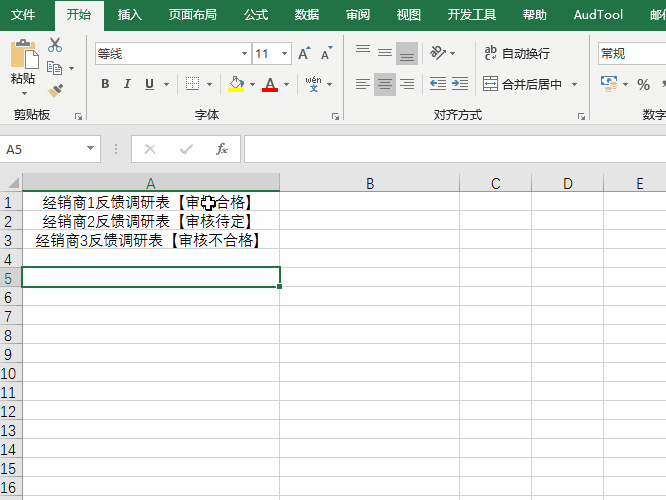This screenshot has height=500, width=666.
Task: Click the text orientation icon
Action: [438, 53]
